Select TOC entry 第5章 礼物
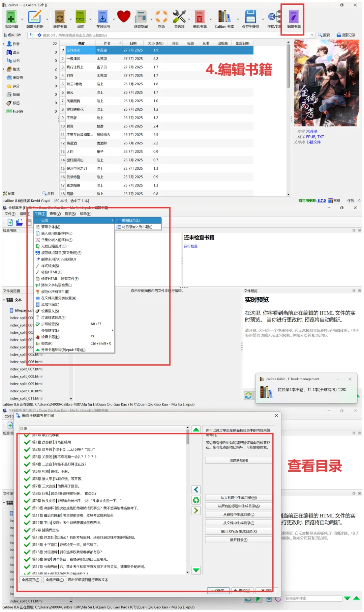This screenshot has height=612, width=364. (104, 472)
